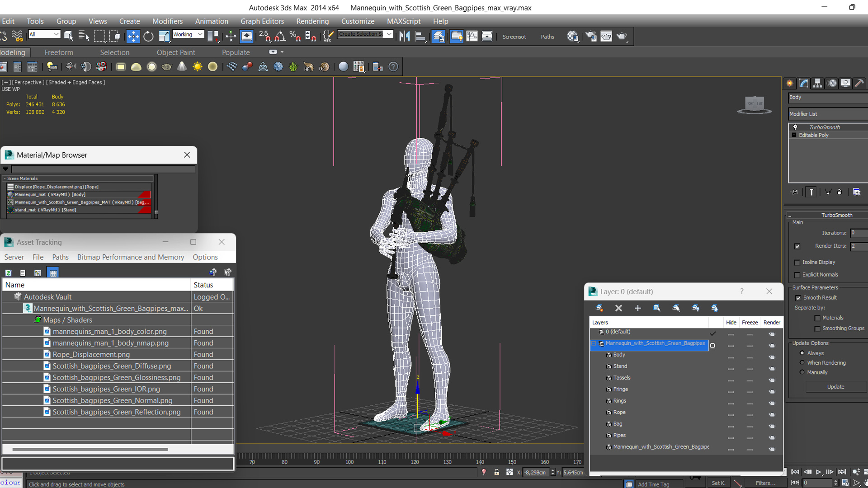
Task: Select Manually update option
Action: 802,372
